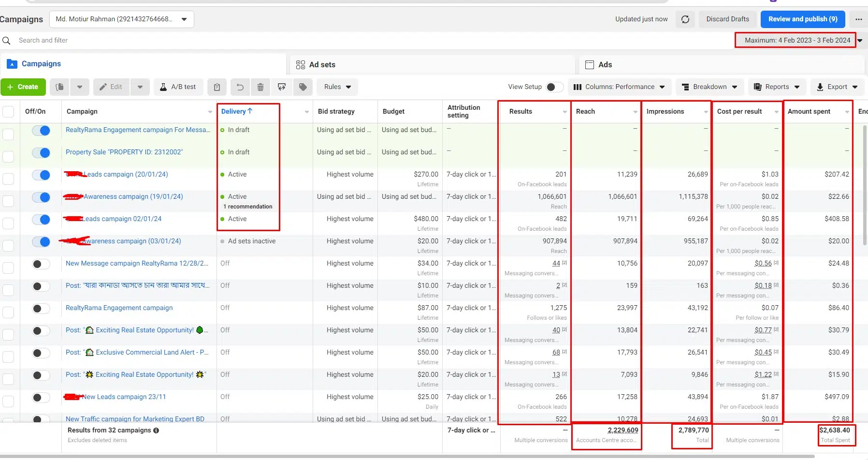The image size is (868, 460).
Task: Click the tag label icon
Action: point(303,87)
